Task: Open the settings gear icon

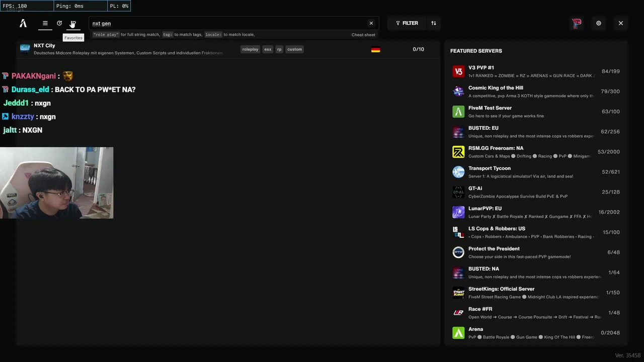Action: (599, 23)
